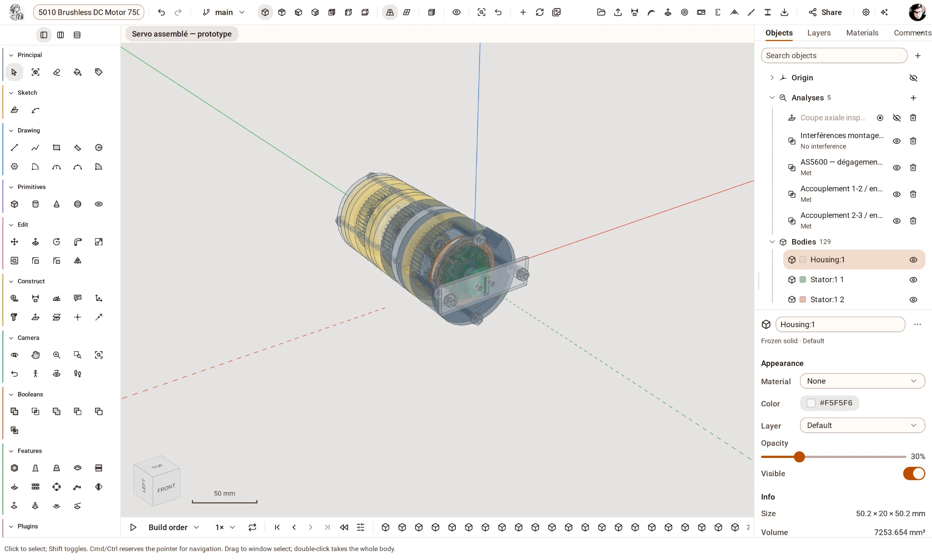Activate the pan hand camera tool
Viewport: 932px width, 560px height.
35,355
